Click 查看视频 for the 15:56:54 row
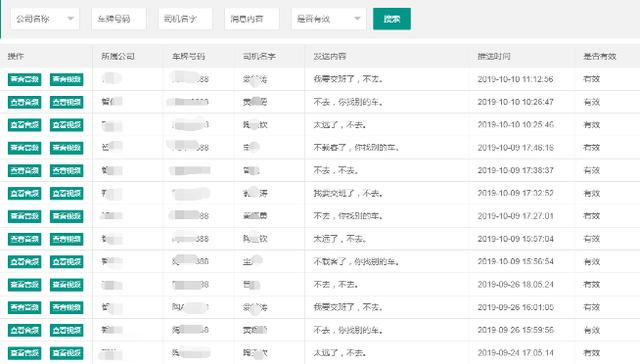This screenshot has width=640, height=364. pos(67,262)
